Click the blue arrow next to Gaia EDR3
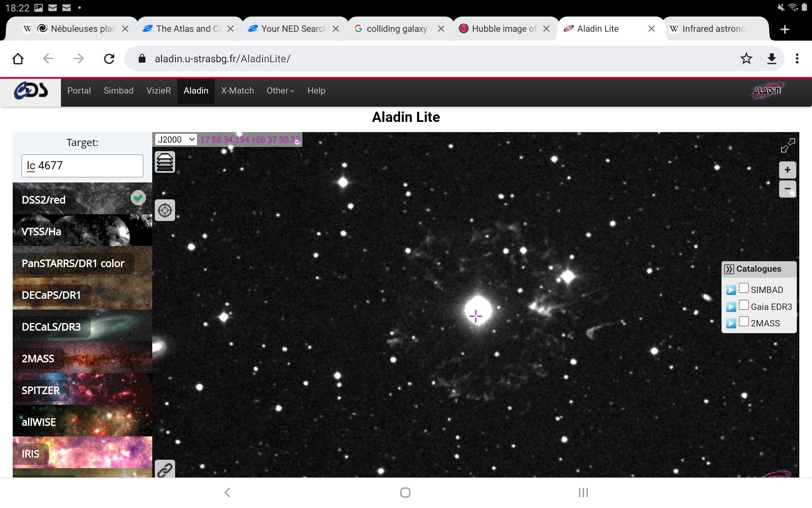This screenshot has width=812, height=508. point(731,307)
